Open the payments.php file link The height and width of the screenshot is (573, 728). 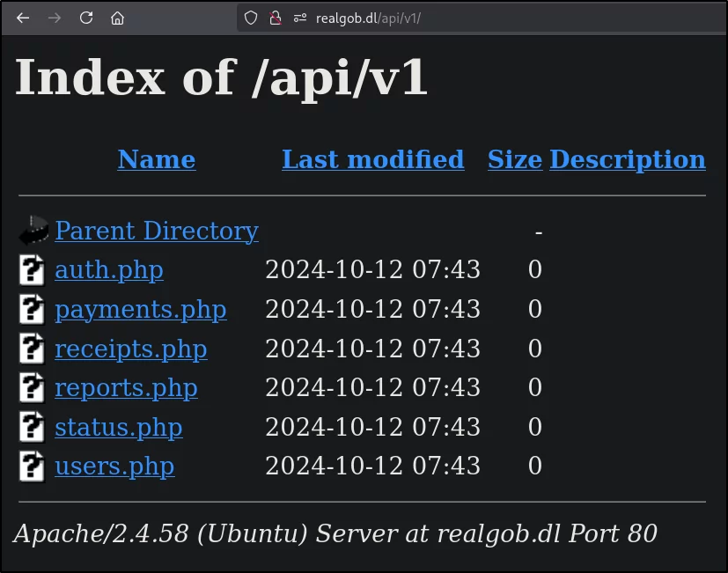tap(141, 309)
